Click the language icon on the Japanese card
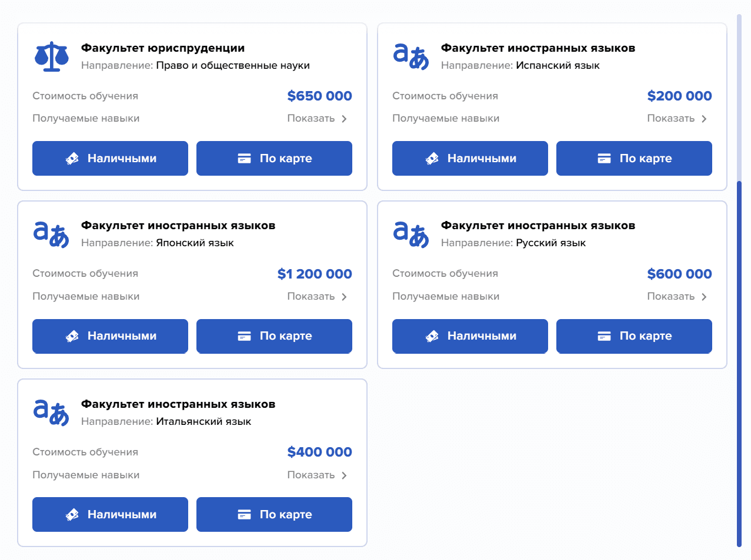751x560 pixels. coord(51,234)
